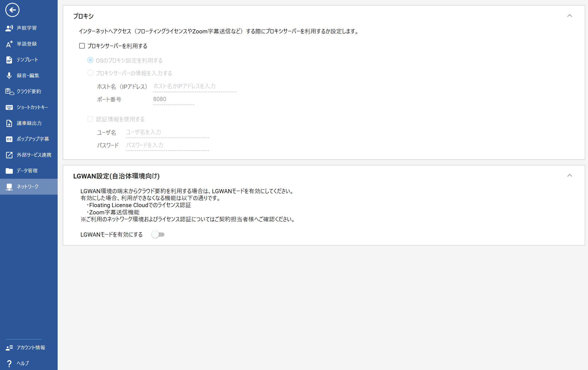The image size is (588, 370).
Task: Open ヘルプ at the sidebar bottom
Action: pos(23,363)
